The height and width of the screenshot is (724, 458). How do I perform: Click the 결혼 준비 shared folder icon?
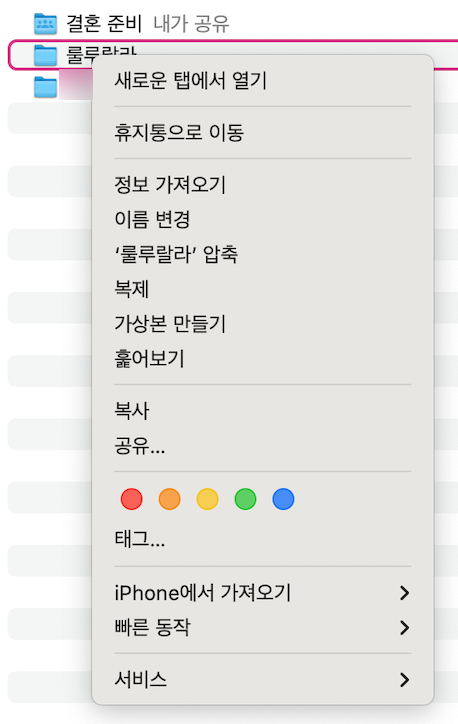[x=46, y=24]
